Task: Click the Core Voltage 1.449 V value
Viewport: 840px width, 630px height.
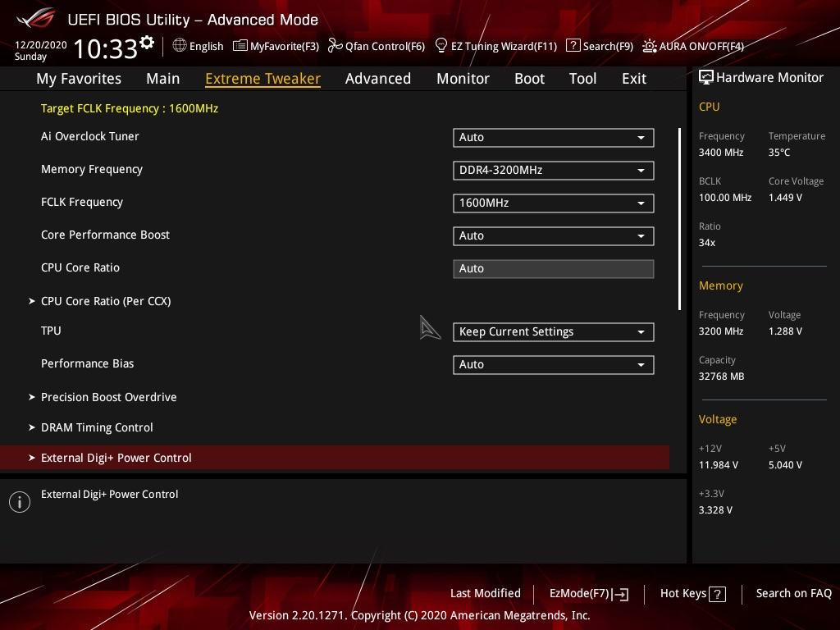Action: (785, 198)
